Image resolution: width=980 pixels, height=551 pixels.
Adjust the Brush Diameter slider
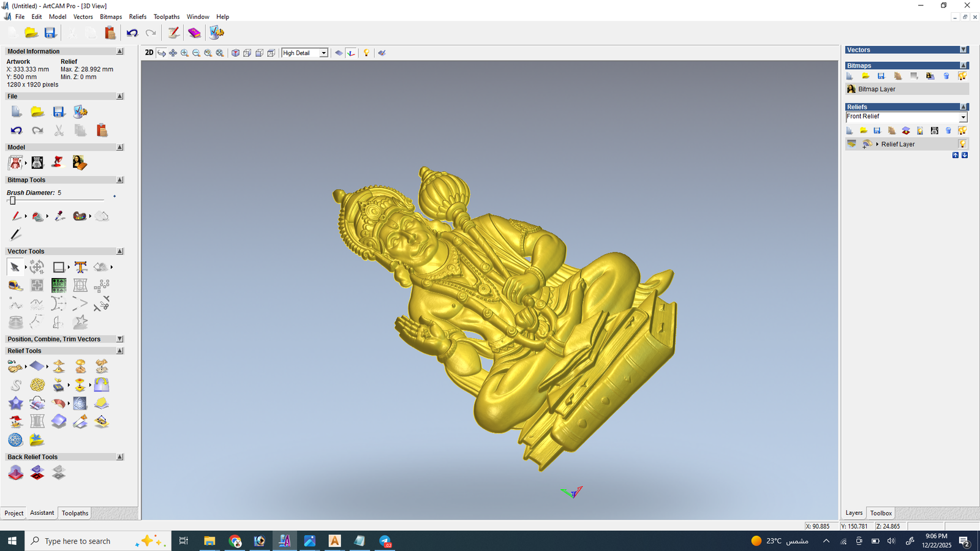(13, 201)
